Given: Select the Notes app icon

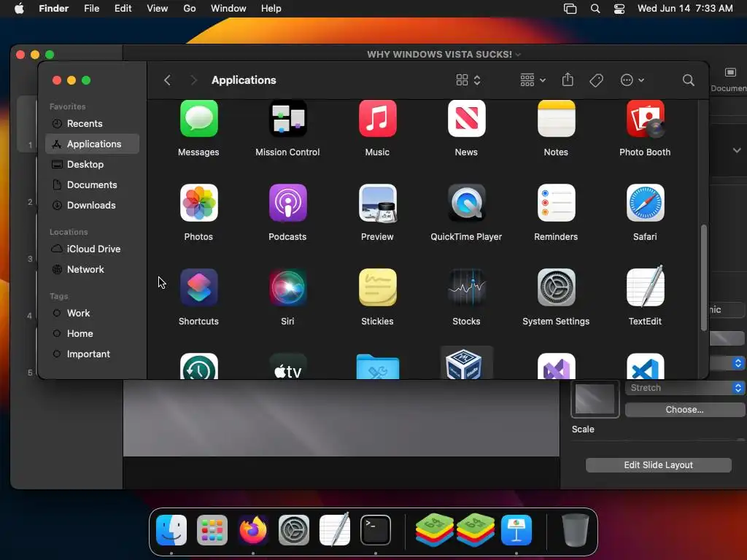Looking at the screenshot, I should tap(556, 119).
